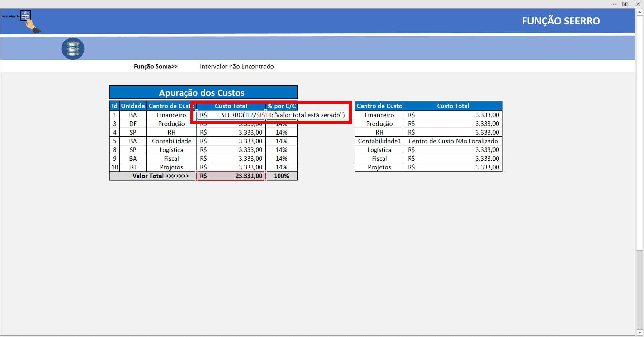The width and height of the screenshot is (644, 337).
Task: Select the 14% cell in RH row
Action: coord(281,132)
